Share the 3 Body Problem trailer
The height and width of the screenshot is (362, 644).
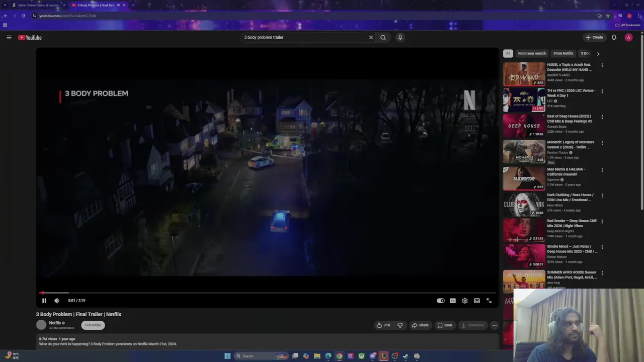tap(420, 325)
